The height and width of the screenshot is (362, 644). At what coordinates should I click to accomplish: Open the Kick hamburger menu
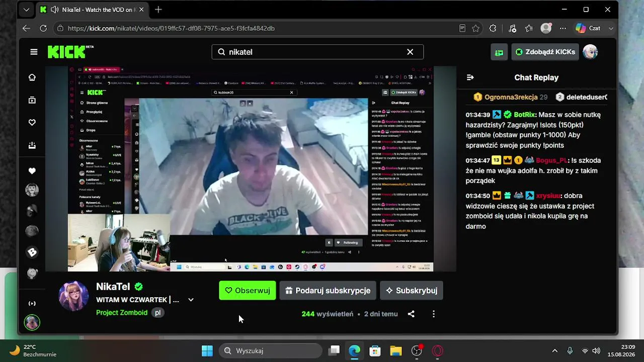(34, 52)
